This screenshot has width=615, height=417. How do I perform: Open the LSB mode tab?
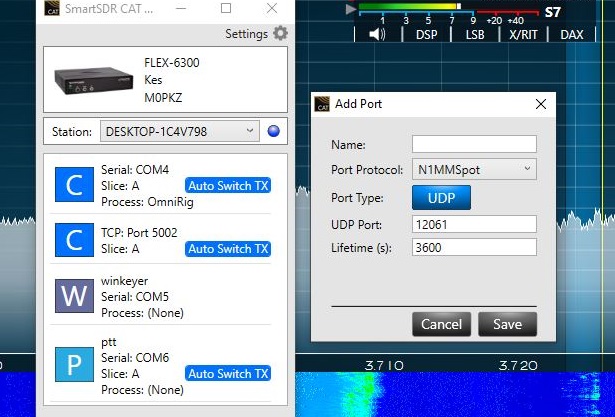[475, 35]
